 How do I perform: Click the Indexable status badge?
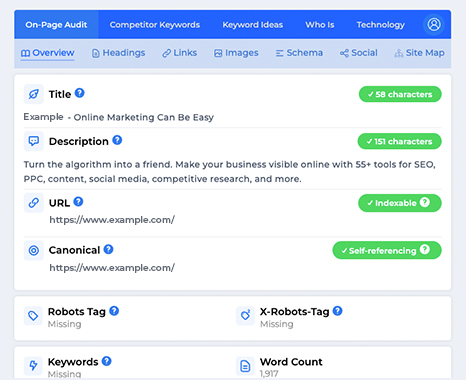[x=400, y=203]
